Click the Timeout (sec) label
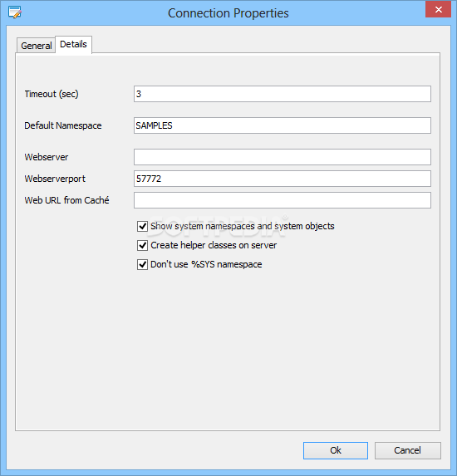 tap(52, 94)
